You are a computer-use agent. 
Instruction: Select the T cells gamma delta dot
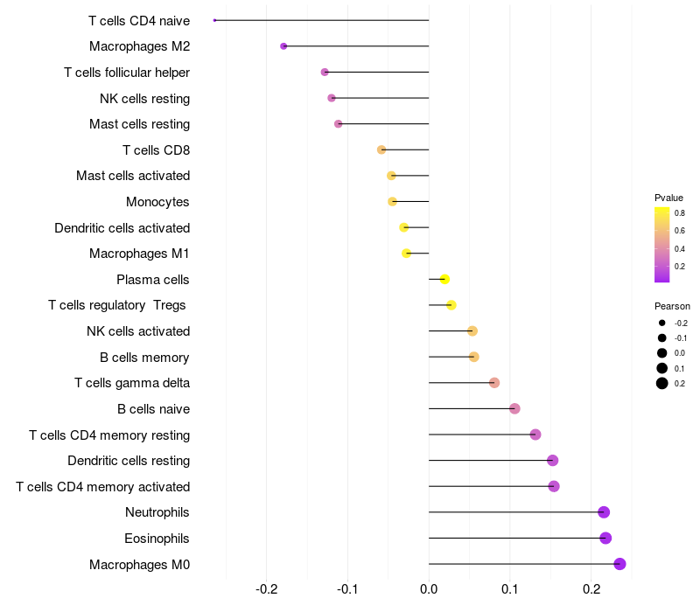(x=494, y=383)
